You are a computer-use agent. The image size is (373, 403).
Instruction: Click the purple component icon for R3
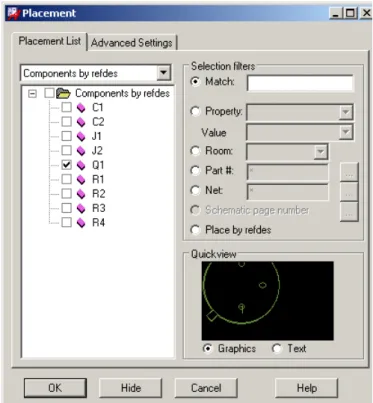click(81, 208)
